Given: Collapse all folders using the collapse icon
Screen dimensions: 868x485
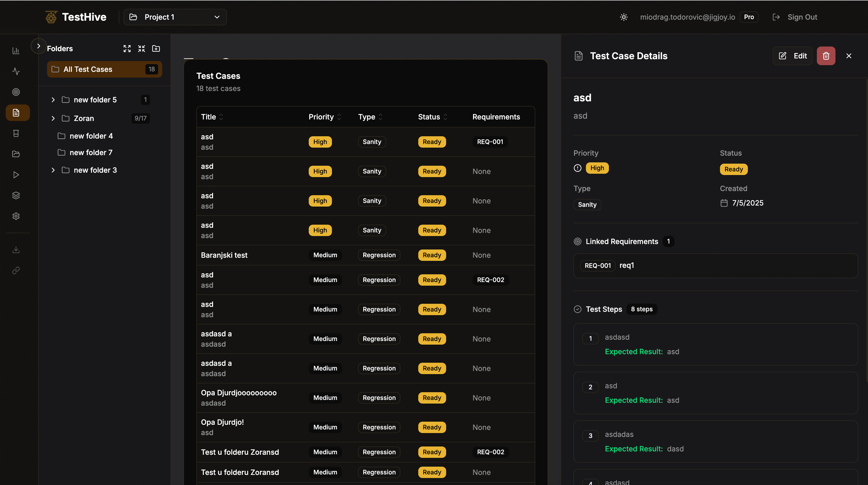Looking at the screenshot, I should pyautogui.click(x=142, y=49).
